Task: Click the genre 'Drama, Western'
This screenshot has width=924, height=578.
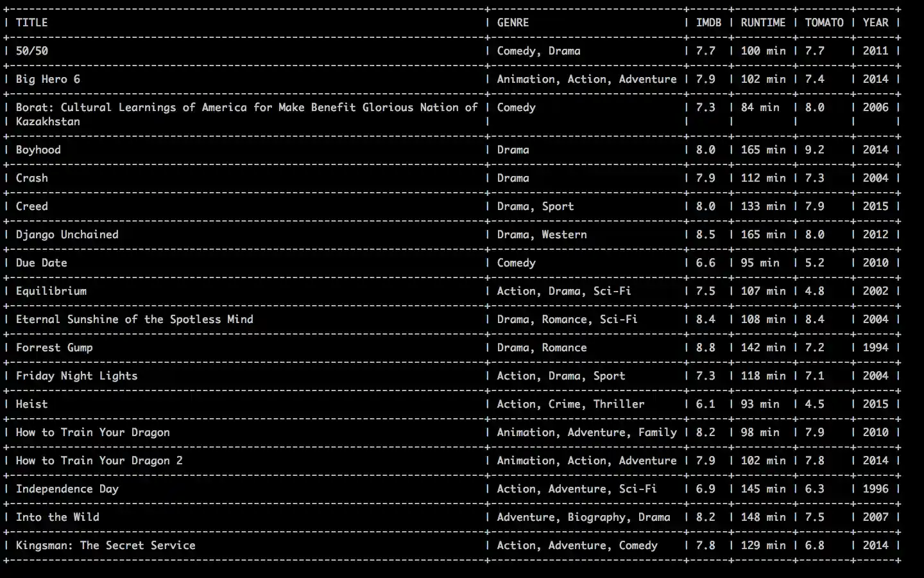Action: (x=542, y=234)
